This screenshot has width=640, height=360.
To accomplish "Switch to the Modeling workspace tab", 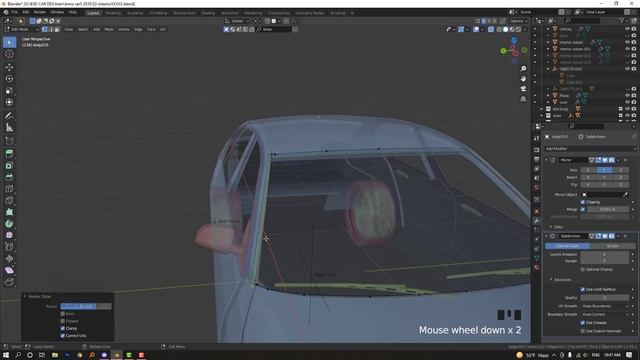I will coord(113,13).
